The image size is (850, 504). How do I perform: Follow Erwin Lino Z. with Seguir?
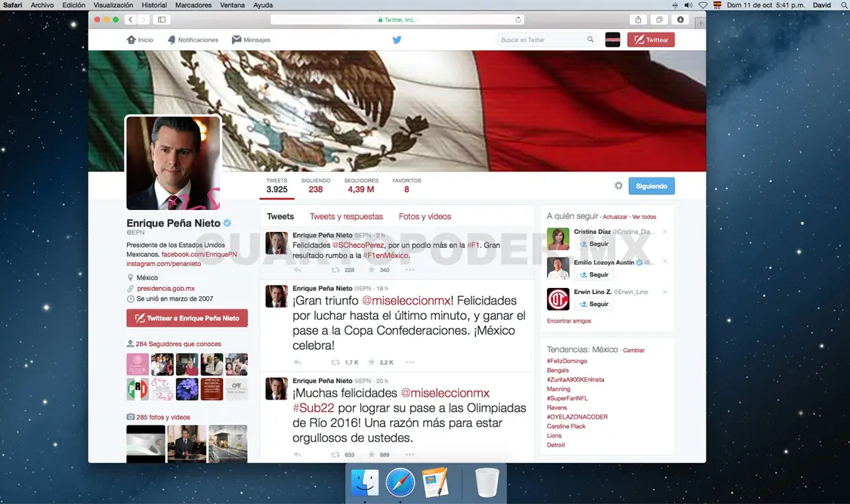pyautogui.click(x=594, y=304)
